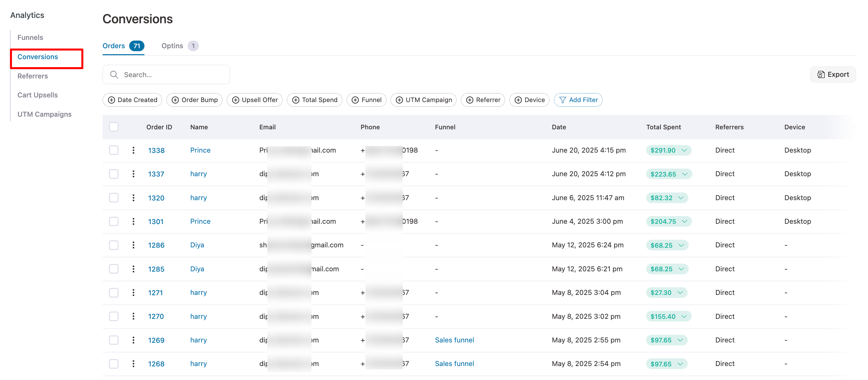Open row actions menu for order 1301
Viewport: 868px width, 380px height.
click(133, 221)
